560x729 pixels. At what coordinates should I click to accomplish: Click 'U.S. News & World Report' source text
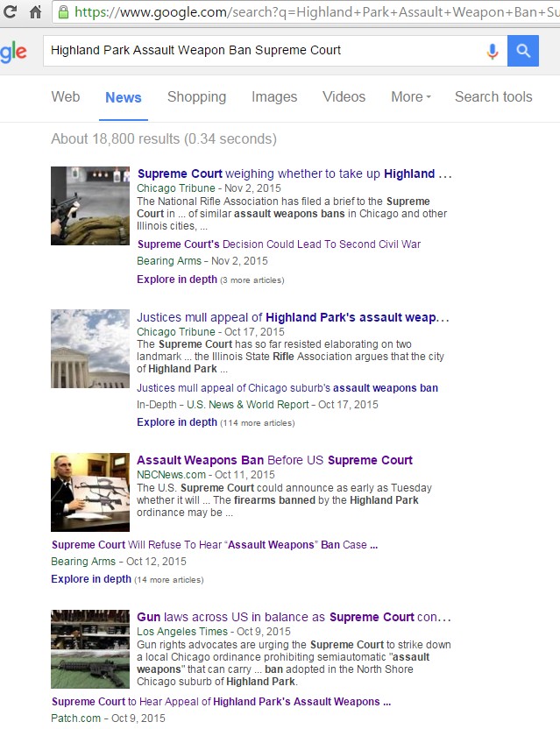(x=247, y=405)
